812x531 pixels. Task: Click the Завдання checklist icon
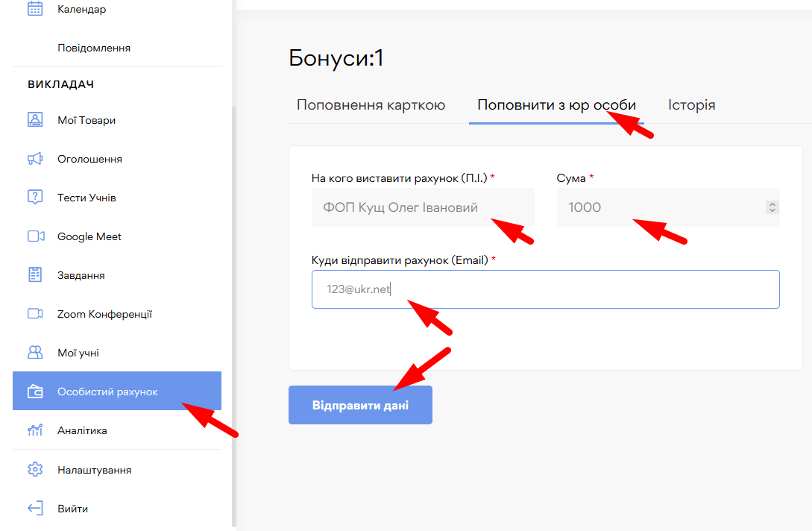tap(35, 275)
